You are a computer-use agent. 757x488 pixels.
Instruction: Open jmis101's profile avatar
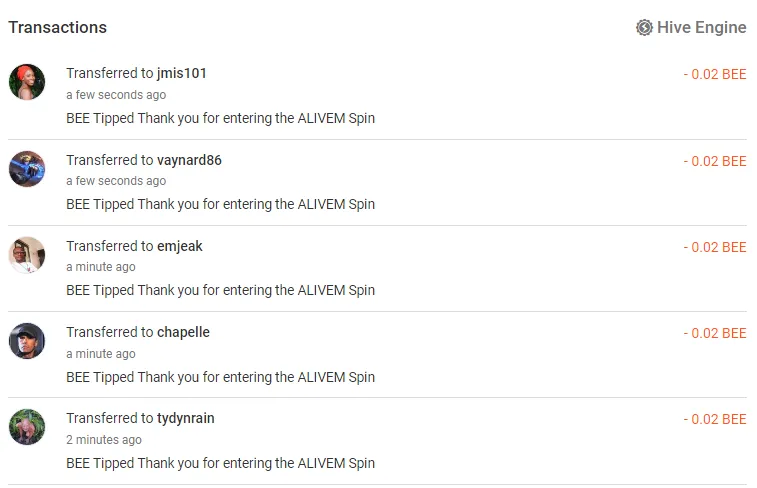click(27, 82)
